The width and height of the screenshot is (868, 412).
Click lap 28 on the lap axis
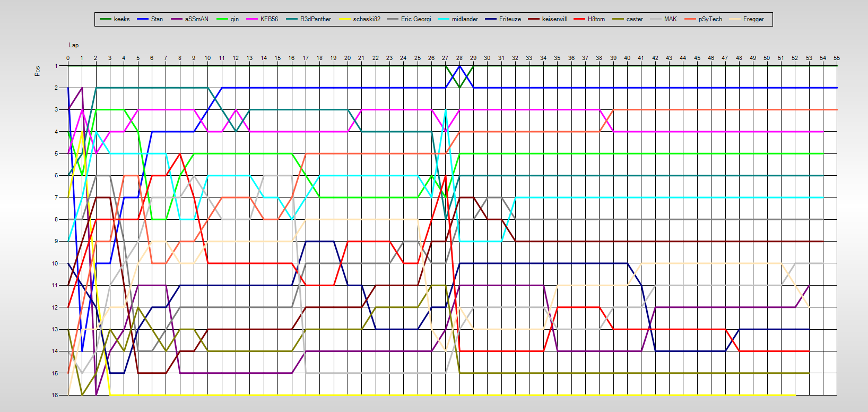pyautogui.click(x=459, y=58)
